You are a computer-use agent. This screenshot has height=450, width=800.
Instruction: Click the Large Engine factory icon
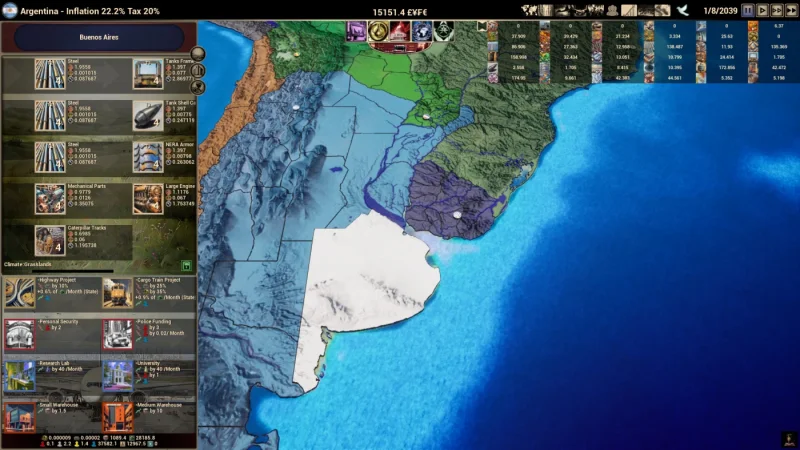pos(148,198)
